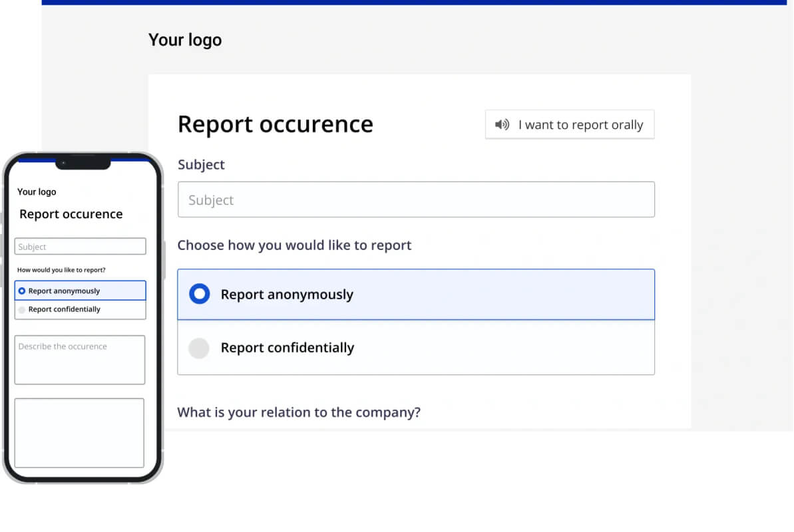
Task: Click the 'Choose how you would like to report' label
Action: pyautogui.click(x=294, y=245)
